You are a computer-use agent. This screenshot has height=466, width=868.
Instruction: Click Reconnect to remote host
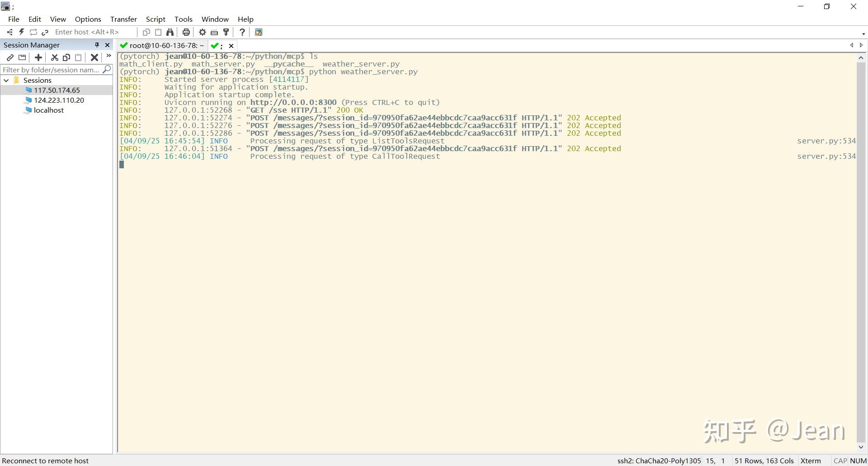[46, 461]
